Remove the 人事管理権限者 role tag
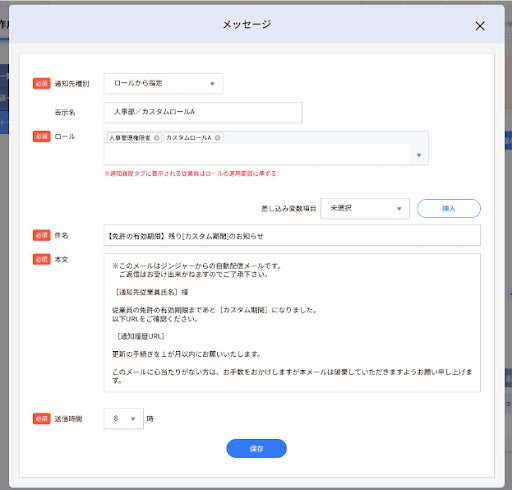This screenshot has width=512, height=490. click(x=156, y=138)
